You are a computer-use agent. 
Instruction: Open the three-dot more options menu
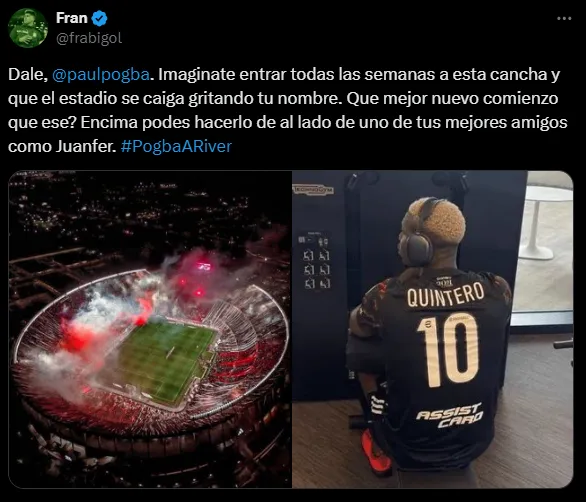tap(564, 18)
